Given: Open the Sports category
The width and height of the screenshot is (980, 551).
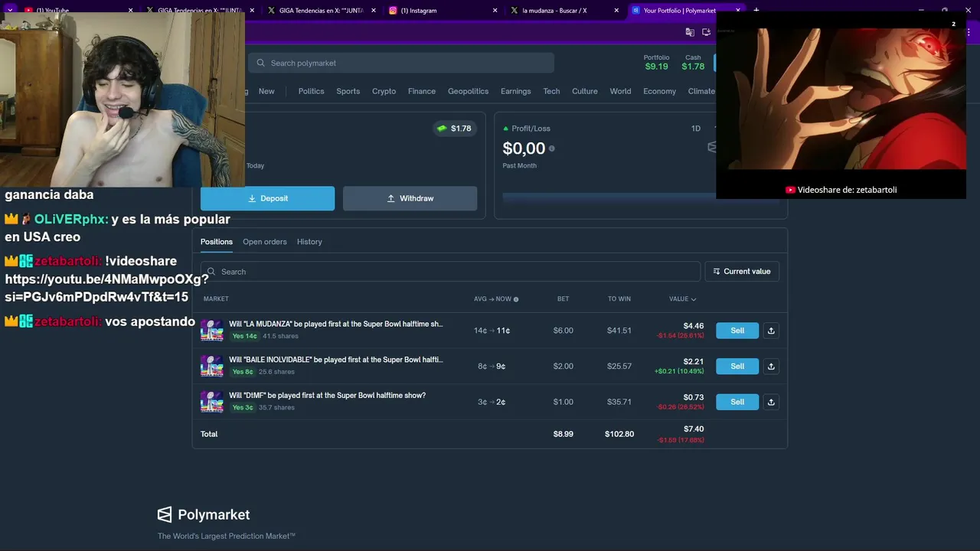Looking at the screenshot, I should (348, 91).
